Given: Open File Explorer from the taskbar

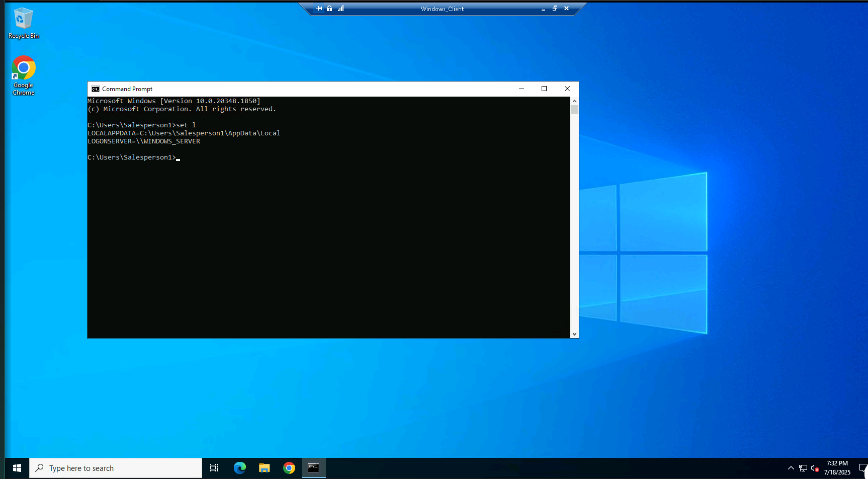Looking at the screenshot, I should click(x=265, y=468).
